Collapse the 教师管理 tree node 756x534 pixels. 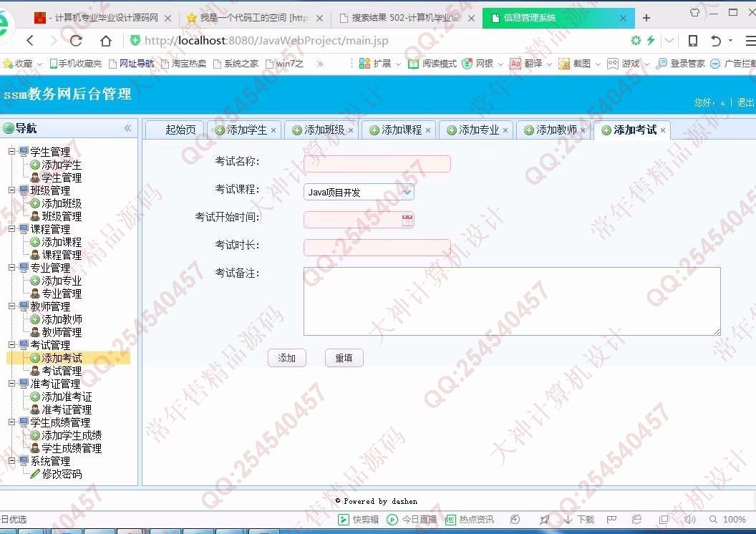pyautogui.click(x=11, y=306)
